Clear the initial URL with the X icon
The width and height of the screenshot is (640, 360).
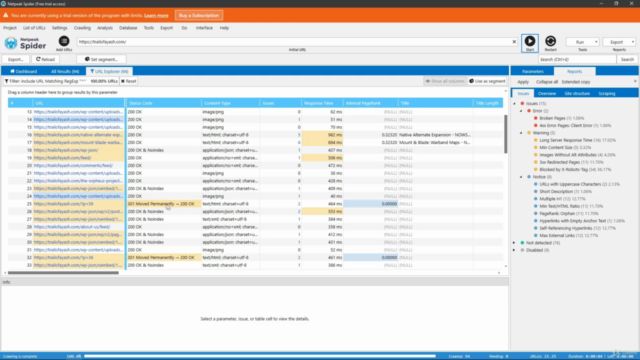tap(514, 42)
